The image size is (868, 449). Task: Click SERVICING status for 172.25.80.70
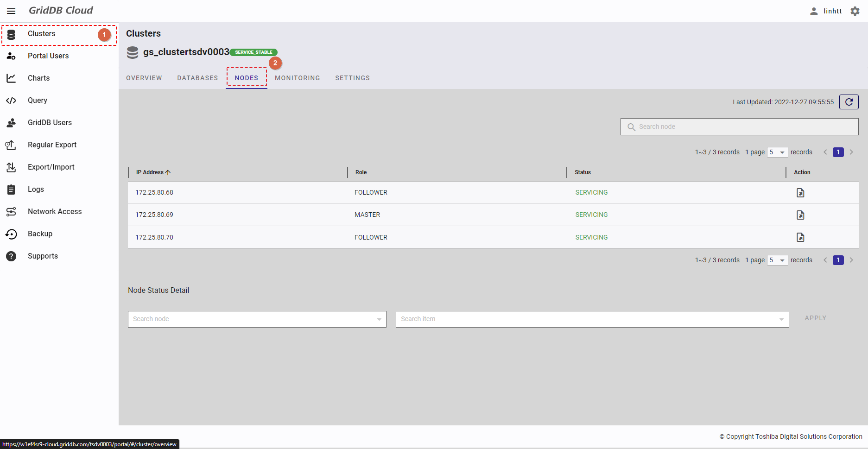(591, 237)
